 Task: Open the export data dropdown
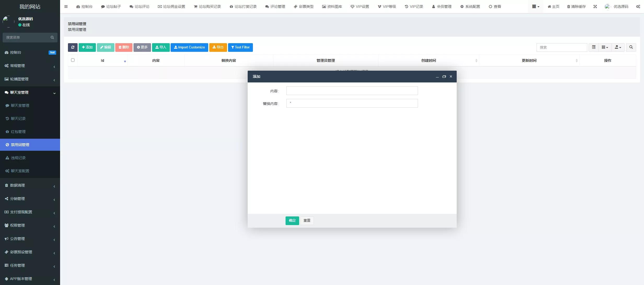tap(618, 47)
